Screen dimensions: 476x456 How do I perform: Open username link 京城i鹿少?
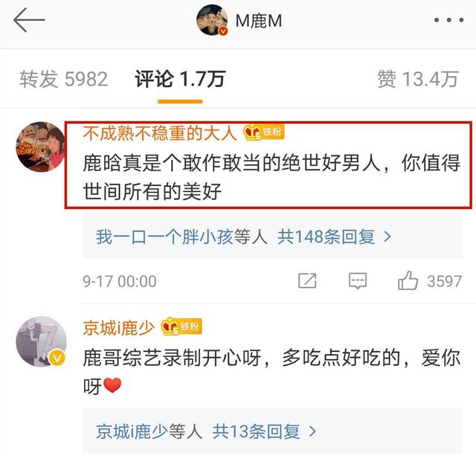tap(119, 328)
